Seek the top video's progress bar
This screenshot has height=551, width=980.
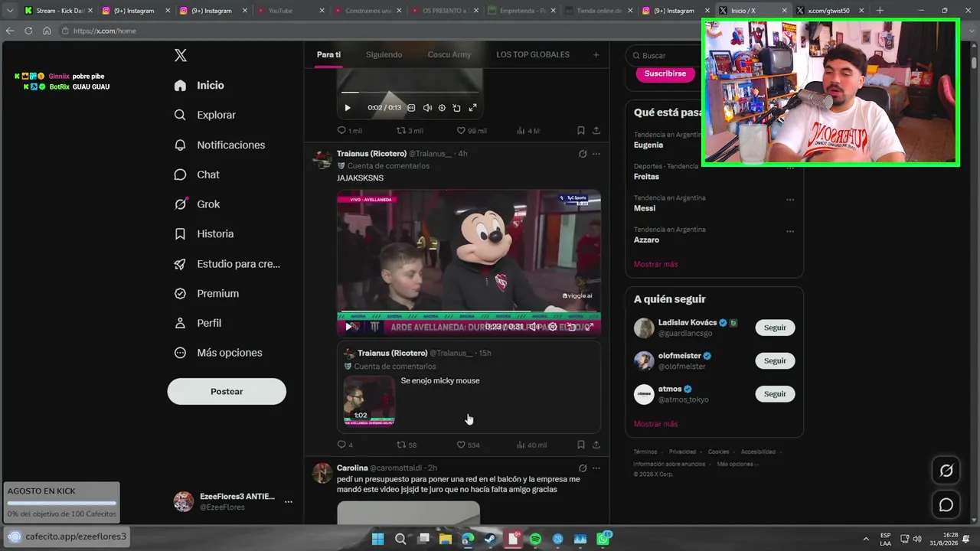click(410, 93)
